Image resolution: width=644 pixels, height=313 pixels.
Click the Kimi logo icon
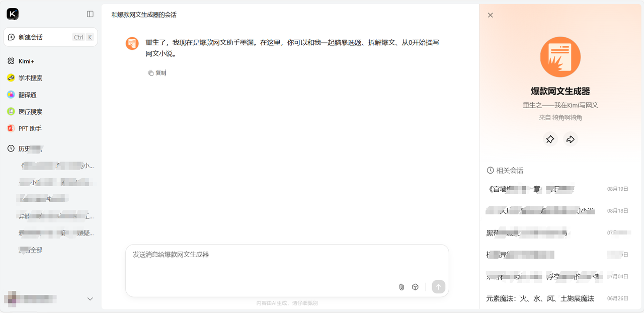pyautogui.click(x=13, y=14)
